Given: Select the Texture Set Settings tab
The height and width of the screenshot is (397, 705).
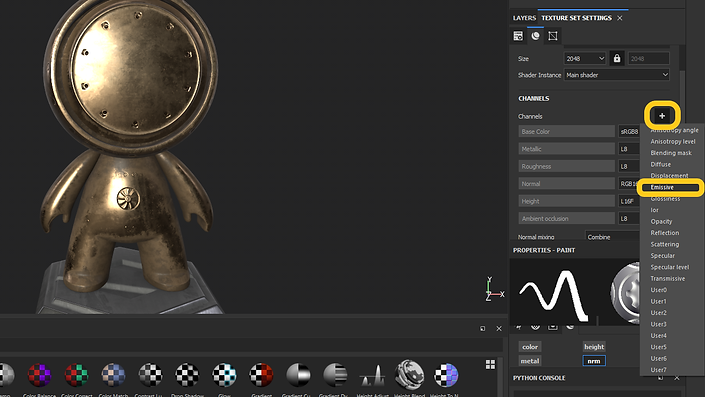Looking at the screenshot, I should tap(576, 18).
